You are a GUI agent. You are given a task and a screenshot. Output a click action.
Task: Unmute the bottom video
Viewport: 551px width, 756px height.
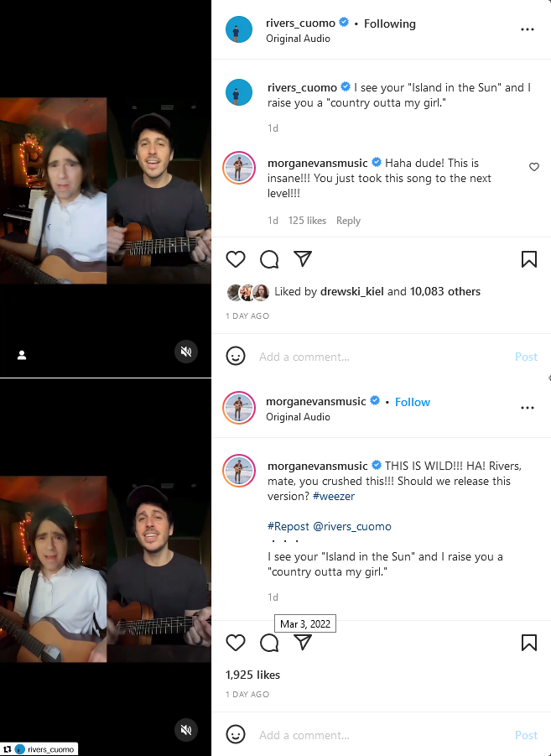(x=186, y=730)
